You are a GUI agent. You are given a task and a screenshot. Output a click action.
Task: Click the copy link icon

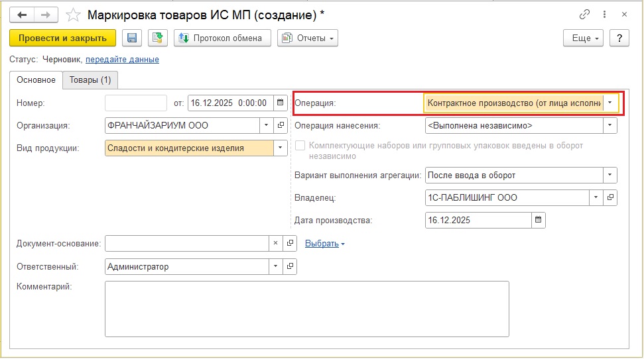[585, 14]
